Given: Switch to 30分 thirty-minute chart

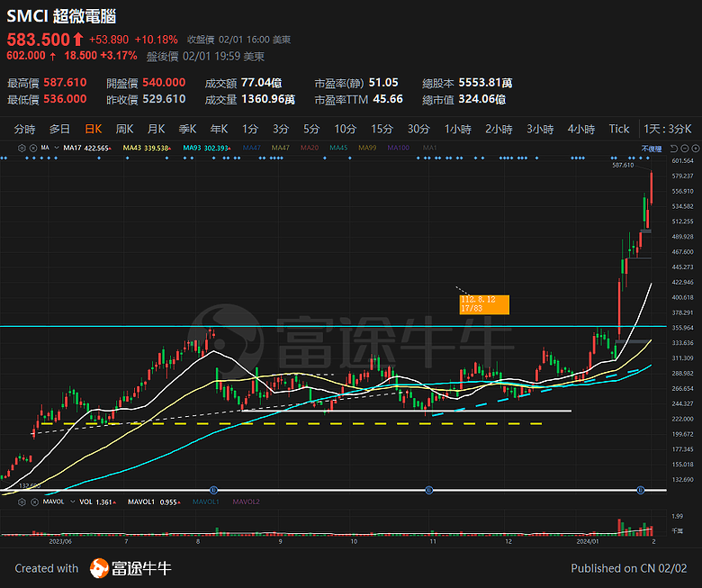Looking at the screenshot, I should (x=418, y=130).
